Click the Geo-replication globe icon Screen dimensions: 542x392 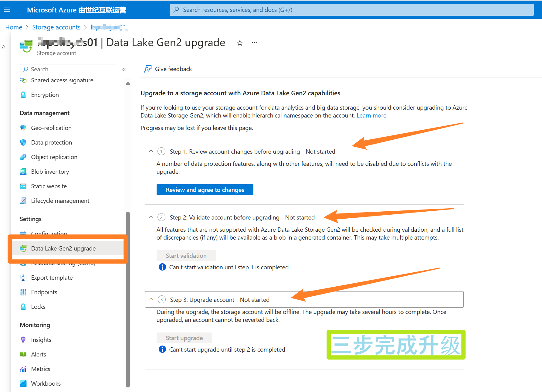click(23, 128)
